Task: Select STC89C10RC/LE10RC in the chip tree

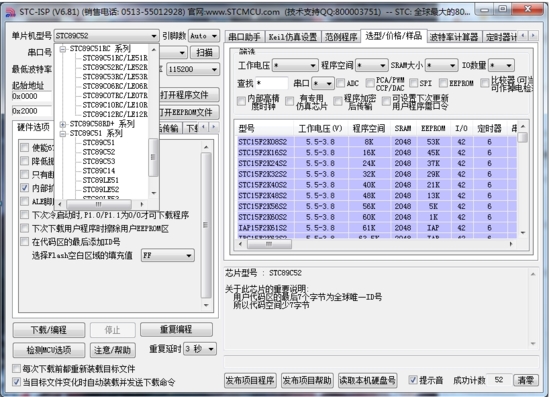Action: [x=115, y=105]
